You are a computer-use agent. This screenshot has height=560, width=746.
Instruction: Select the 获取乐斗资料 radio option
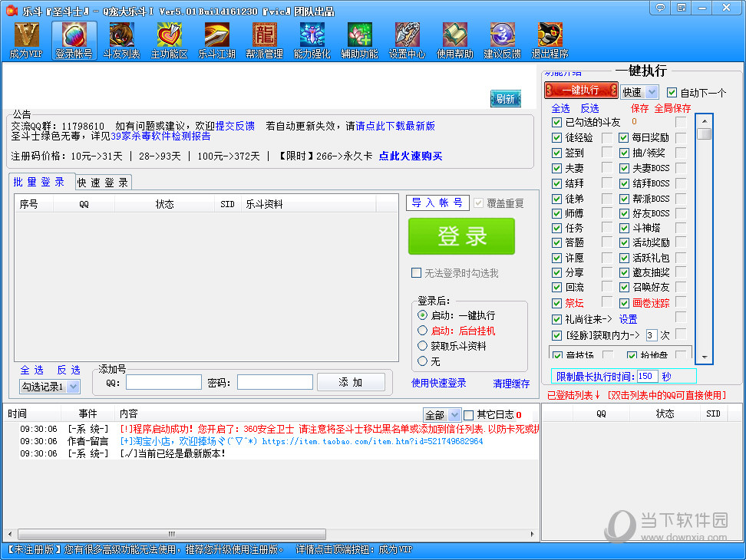coord(422,346)
